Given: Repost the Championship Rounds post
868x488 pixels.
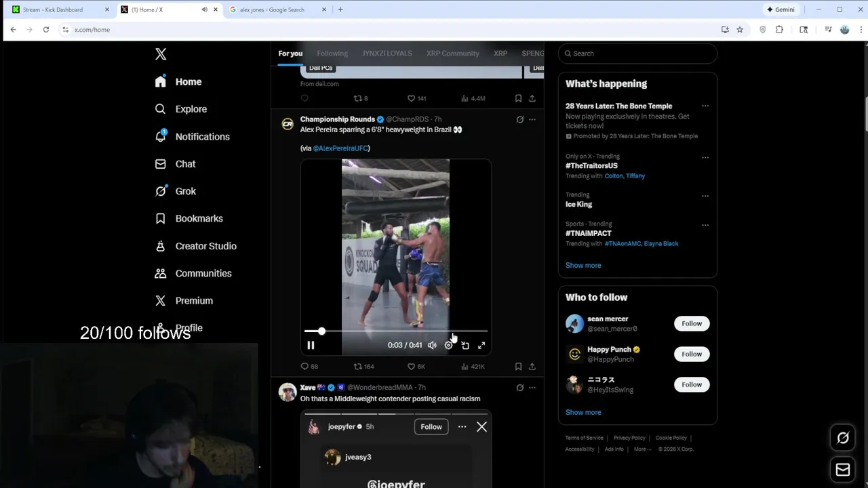Looking at the screenshot, I should click(363, 367).
